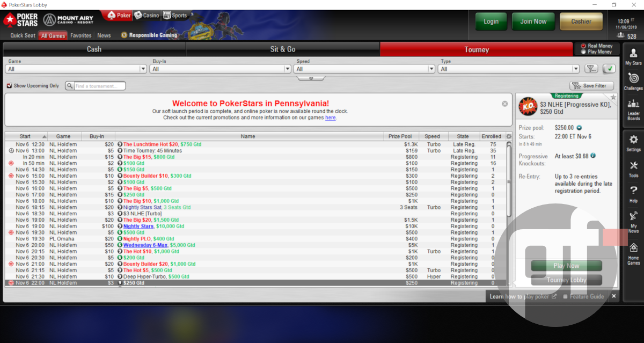This screenshot has width=644, height=343.
Task: Switch to the Sit & Go tab
Action: 283,49
